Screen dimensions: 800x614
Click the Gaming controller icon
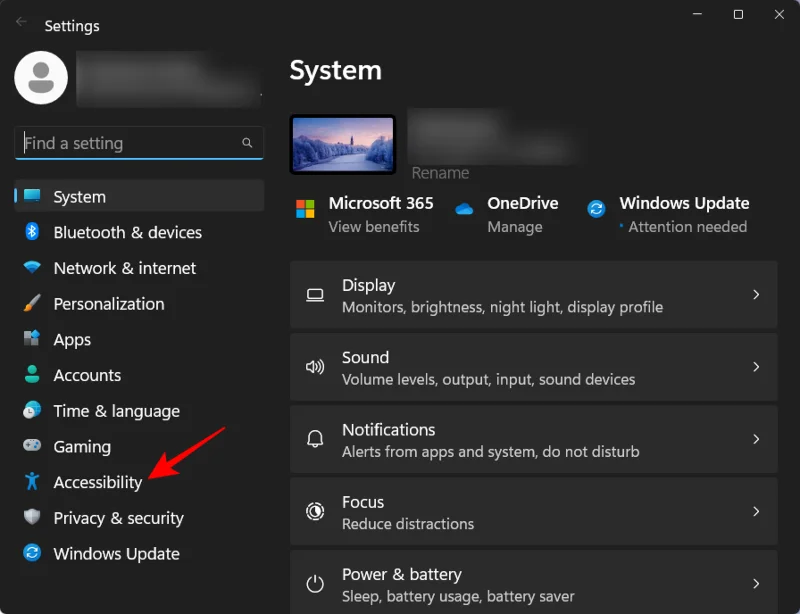coord(31,446)
